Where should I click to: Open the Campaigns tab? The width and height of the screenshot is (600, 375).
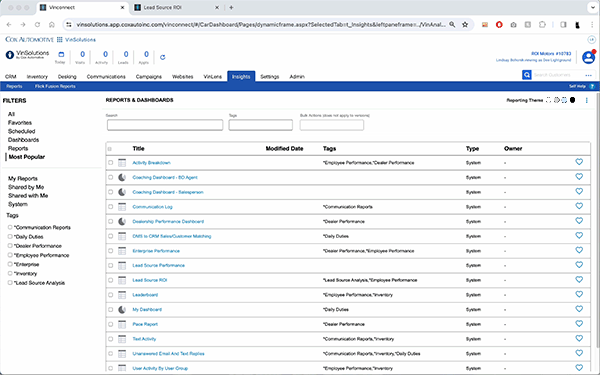148,77
